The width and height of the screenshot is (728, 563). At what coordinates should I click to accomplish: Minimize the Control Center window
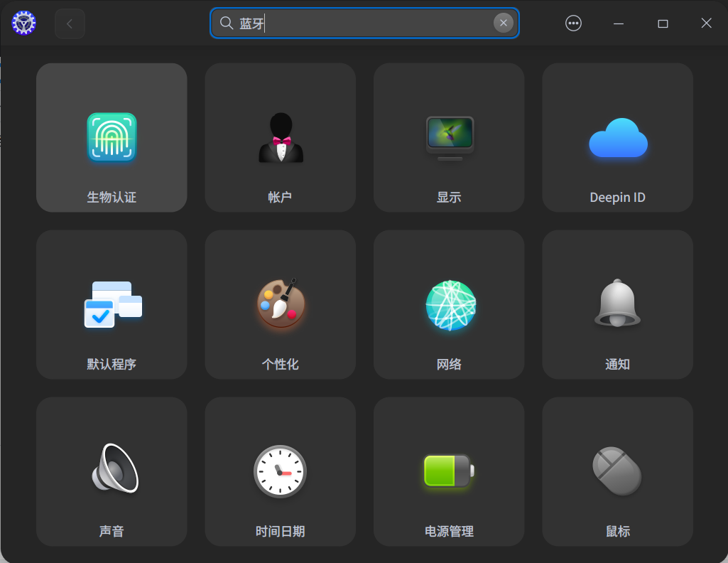click(x=619, y=23)
